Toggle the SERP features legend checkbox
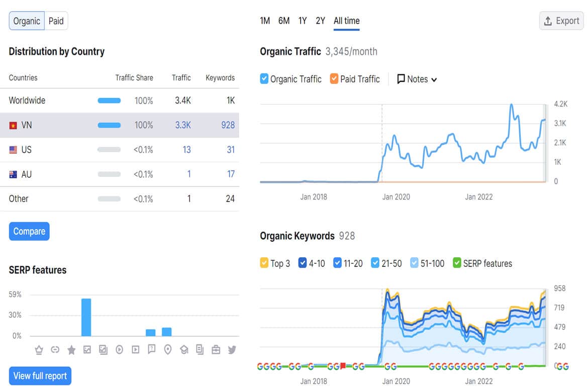Screen dimensions: 588x392 tap(457, 263)
